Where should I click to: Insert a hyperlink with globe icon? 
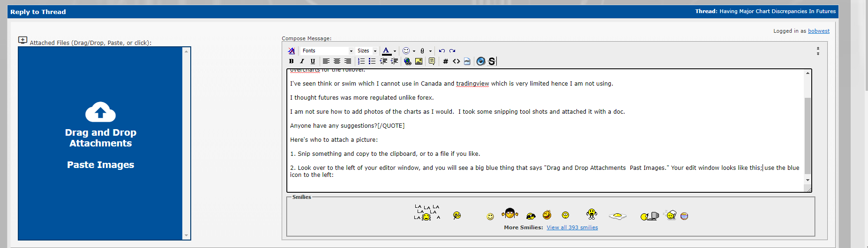point(408,61)
